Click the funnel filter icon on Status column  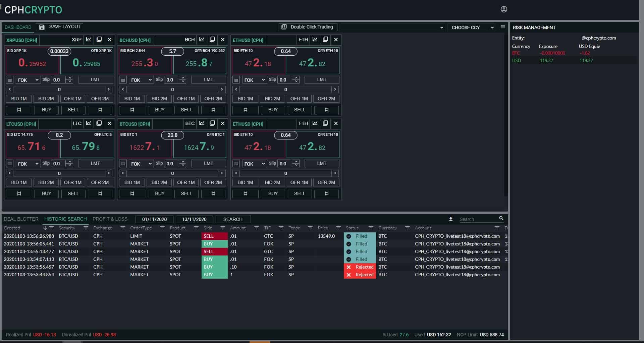[x=371, y=228]
